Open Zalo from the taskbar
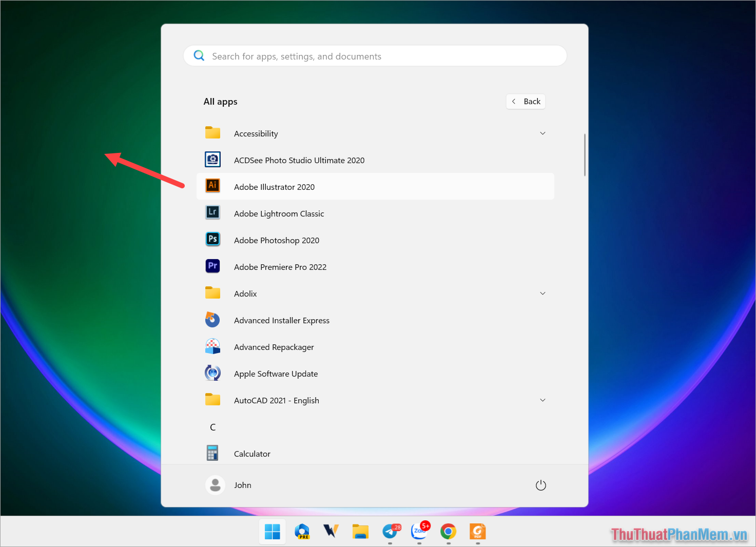Image resolution: width=756 pixels, height=547 pixels. coord(419,532)
